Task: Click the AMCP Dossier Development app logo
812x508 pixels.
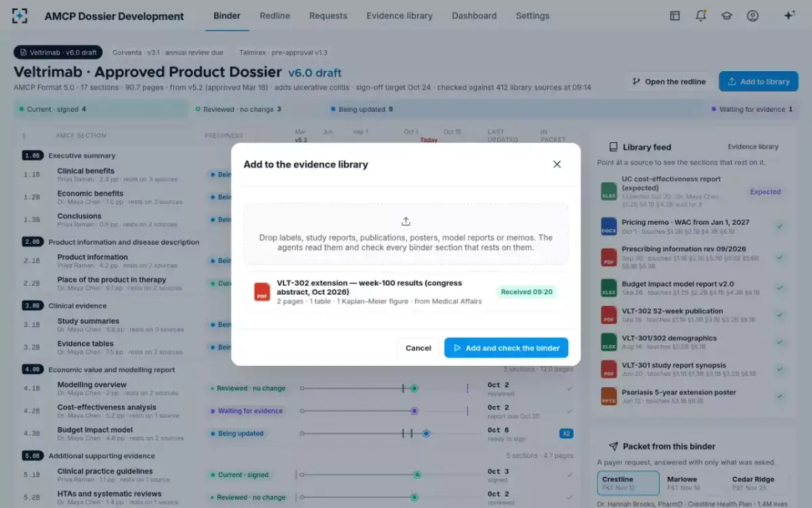Action: [x=20, y=16]
